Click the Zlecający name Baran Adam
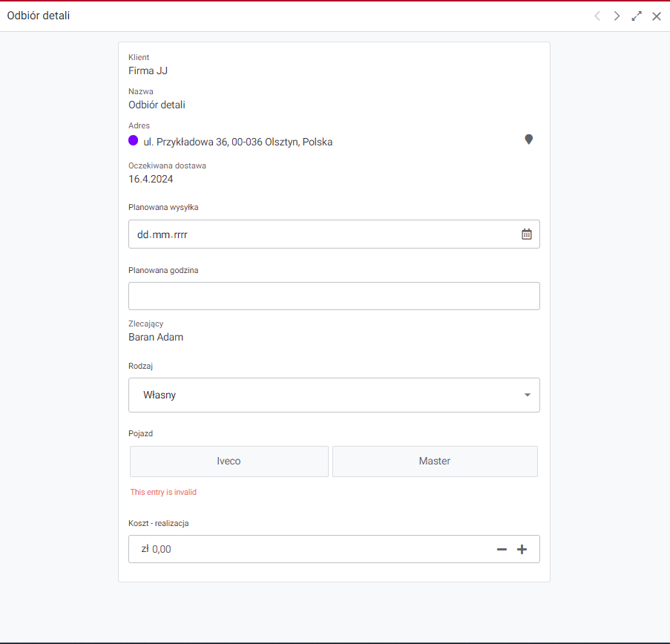This screenshot has height=644, width=670. tap(156, 337)
